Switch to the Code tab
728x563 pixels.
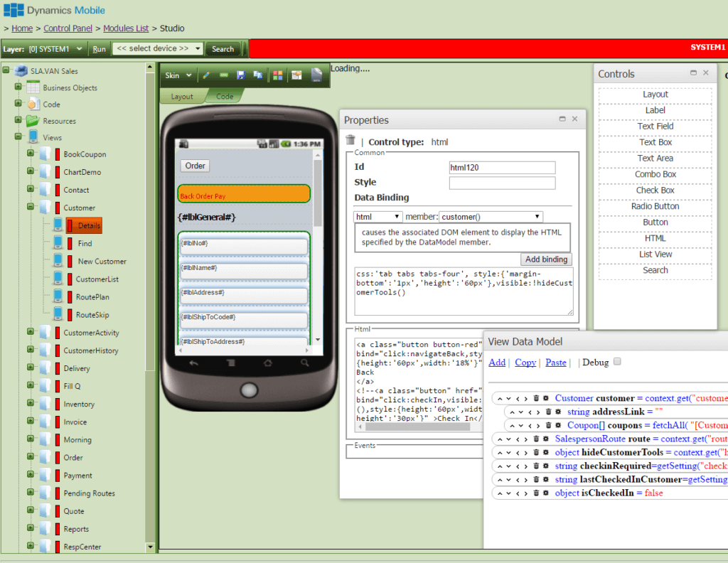(225, 96)
